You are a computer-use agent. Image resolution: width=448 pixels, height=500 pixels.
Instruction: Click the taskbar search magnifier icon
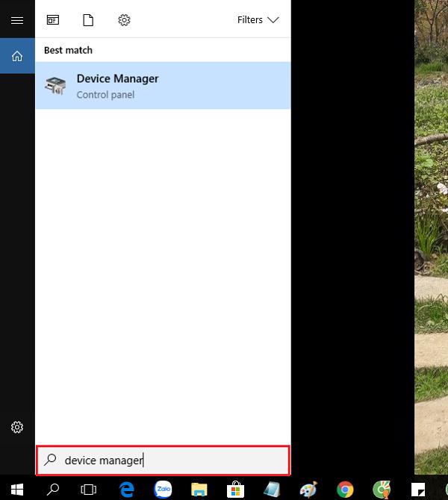(x=53, y=490)
